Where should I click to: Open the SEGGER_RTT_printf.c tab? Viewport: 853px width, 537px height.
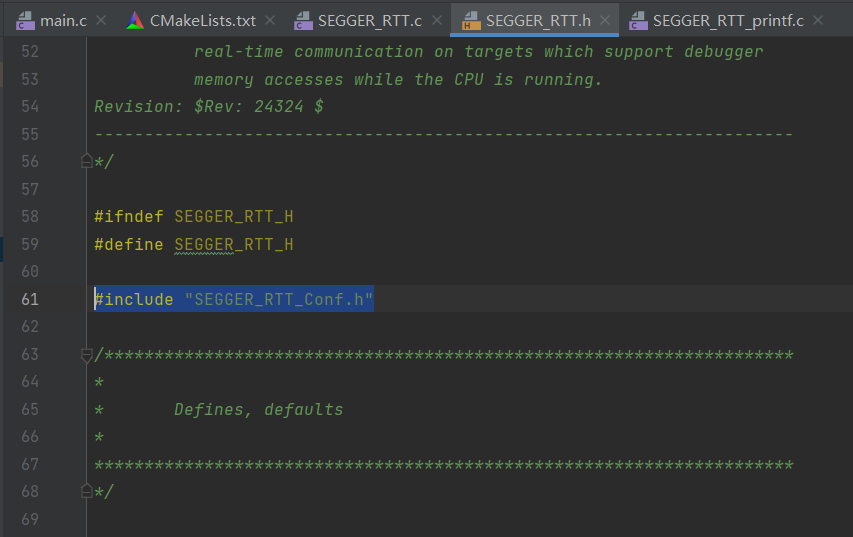point(727,20)
